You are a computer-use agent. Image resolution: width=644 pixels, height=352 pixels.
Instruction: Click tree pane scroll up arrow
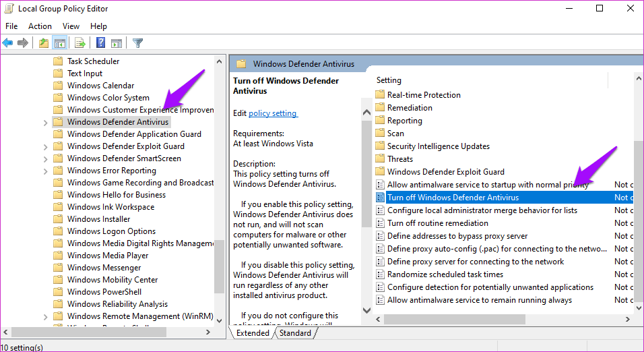pos(220,61)
